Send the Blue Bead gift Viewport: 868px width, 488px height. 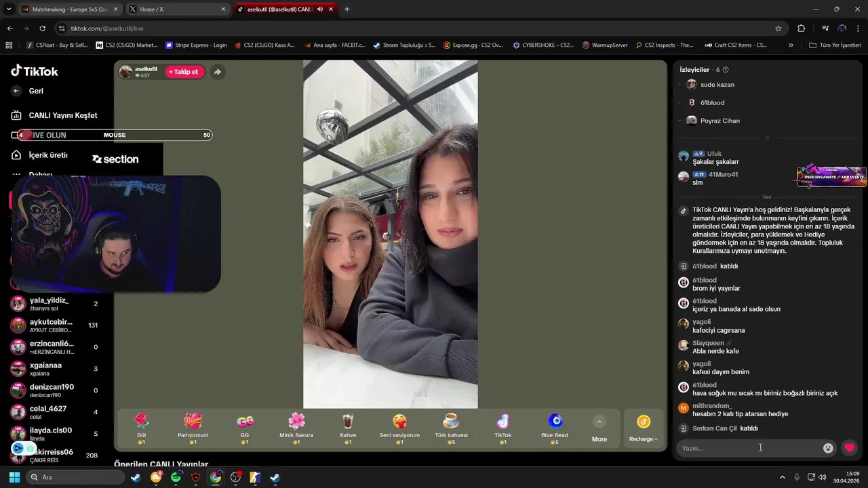tap(555, 429)
